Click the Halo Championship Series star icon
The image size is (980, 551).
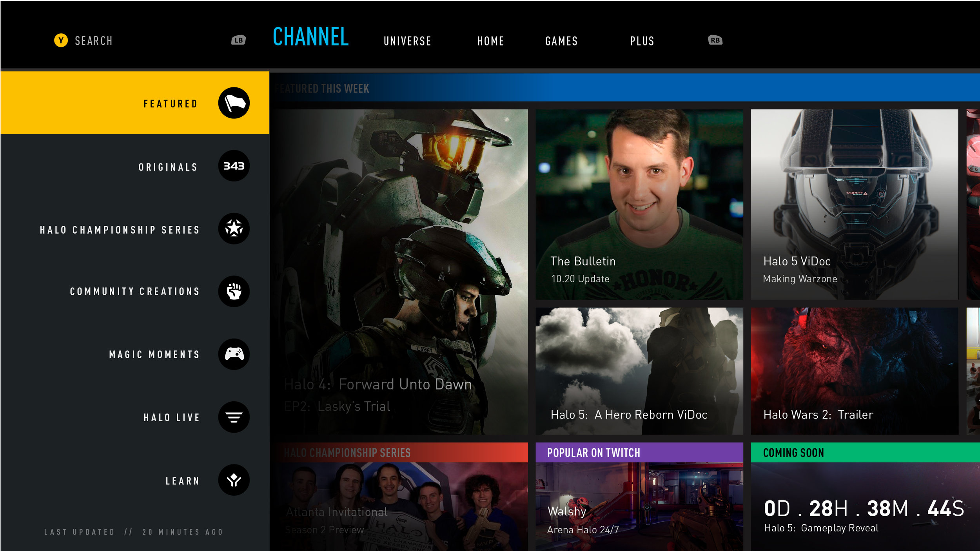(234, 228)
